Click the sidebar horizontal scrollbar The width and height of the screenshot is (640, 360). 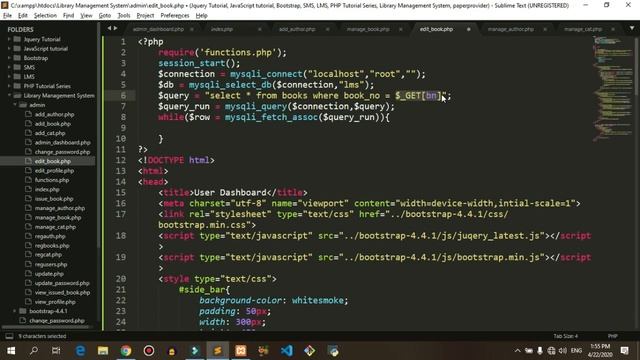(47, 327)
